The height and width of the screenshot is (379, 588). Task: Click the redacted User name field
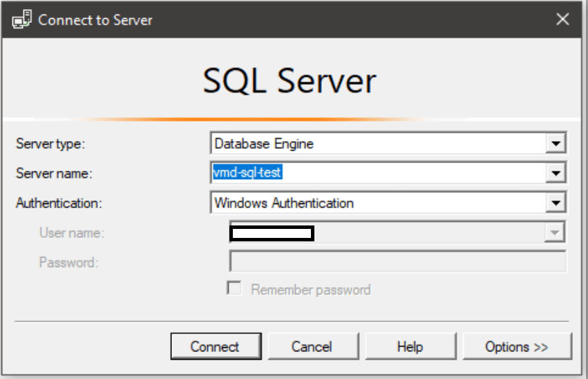pyautogui.click(x=272, y=233)
